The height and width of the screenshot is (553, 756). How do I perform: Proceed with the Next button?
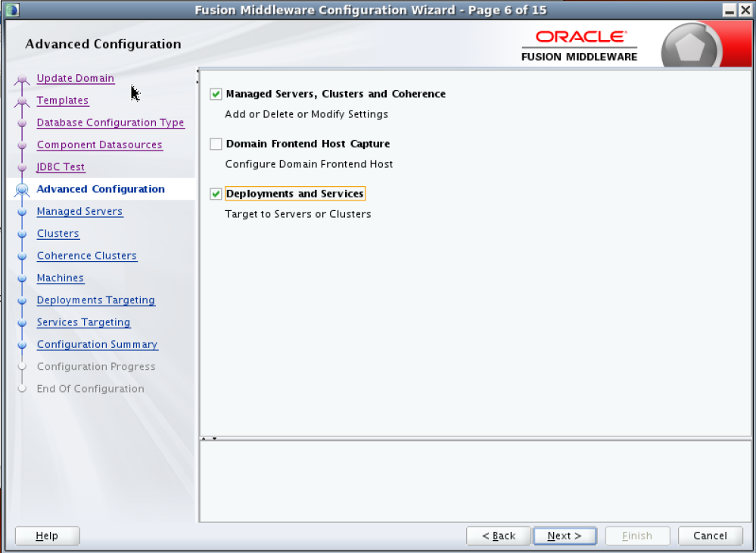pos(565,536)
